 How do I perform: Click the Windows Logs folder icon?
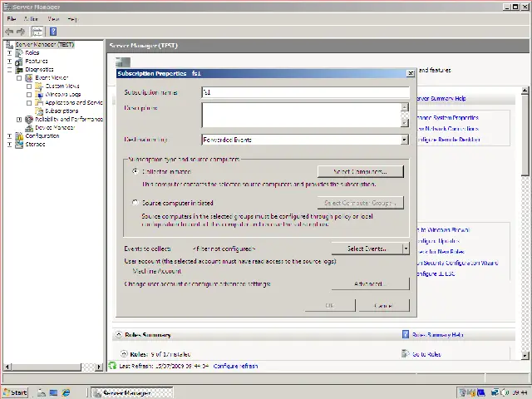click(x=39, y=94)
